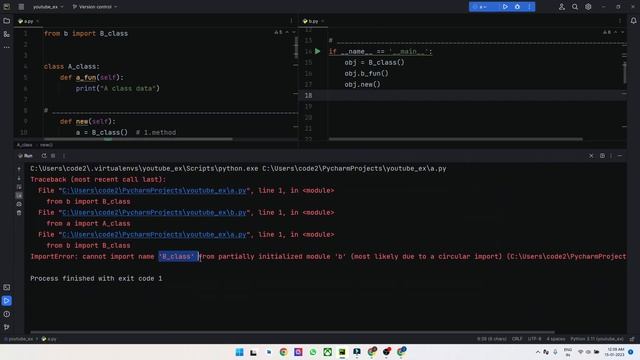Click the green run gutter arrow at line 14
The image size is (640, 360).
(318, 51)
